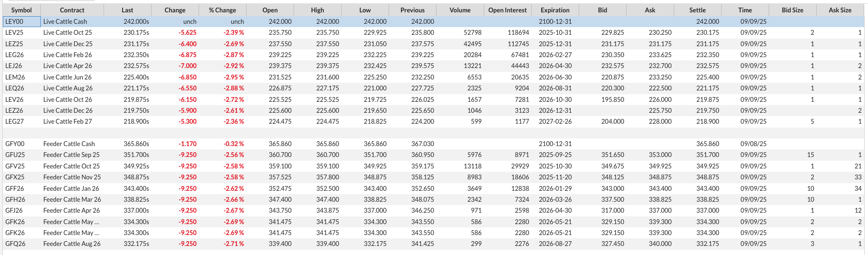Select Feeder Cattle Nov 25 contract

[72, 177]
